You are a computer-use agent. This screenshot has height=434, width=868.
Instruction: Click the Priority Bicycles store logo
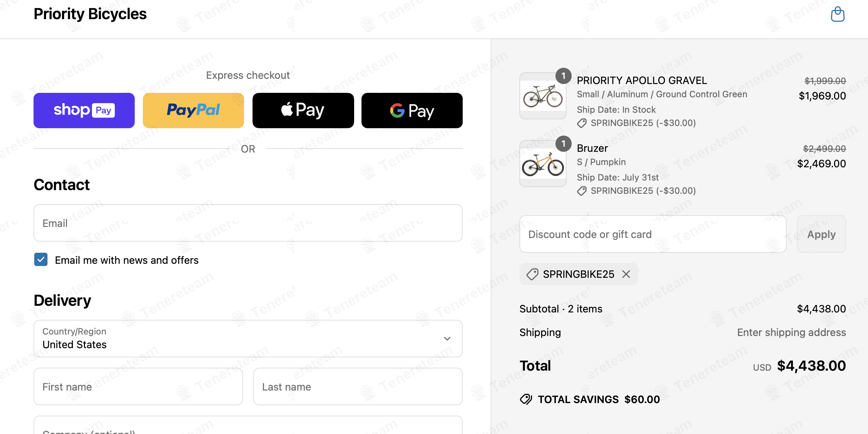[x=90, y=14]
